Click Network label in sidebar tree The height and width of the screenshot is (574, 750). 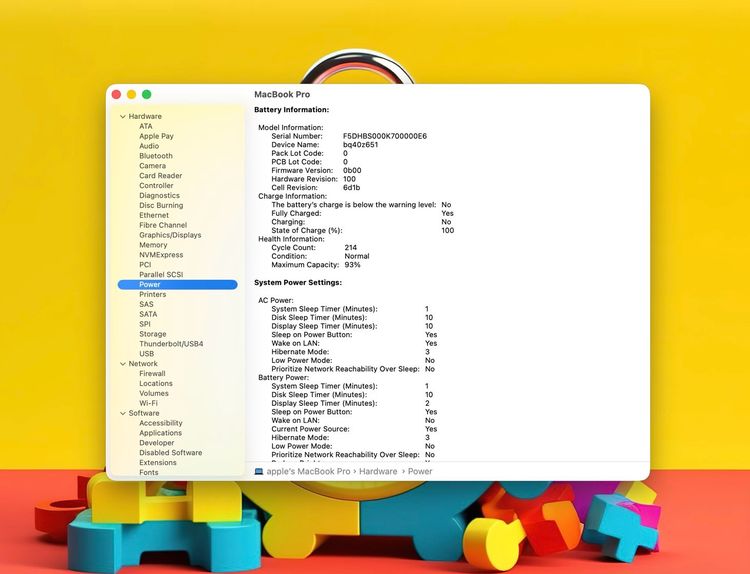pos(143,364)
